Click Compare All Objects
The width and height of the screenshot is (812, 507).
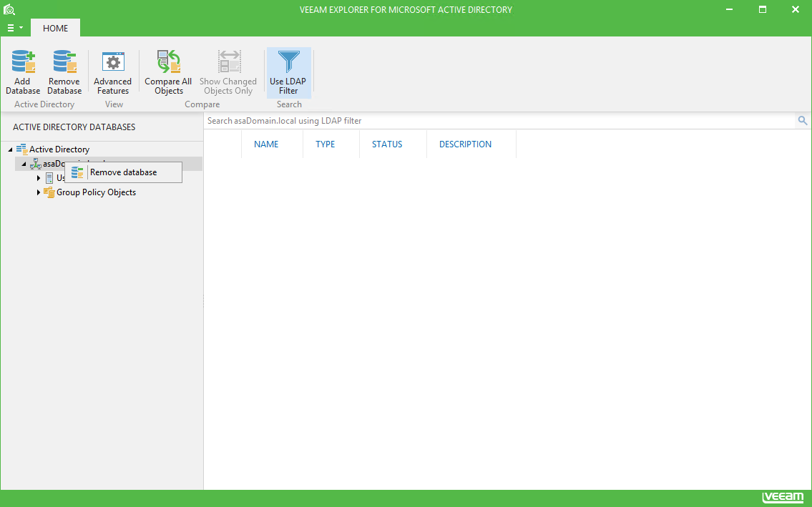click(168, 72)
